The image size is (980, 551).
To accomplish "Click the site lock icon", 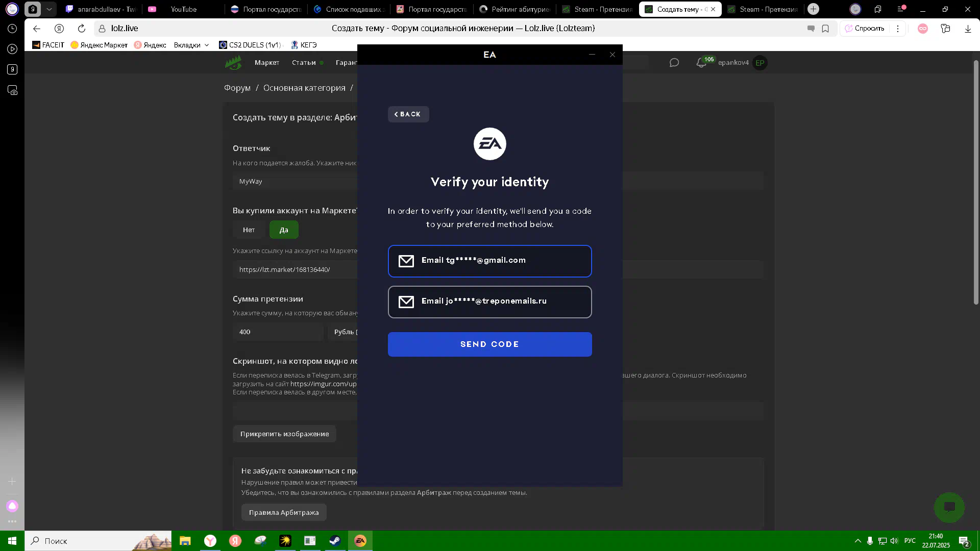I will tap(102, 29).
